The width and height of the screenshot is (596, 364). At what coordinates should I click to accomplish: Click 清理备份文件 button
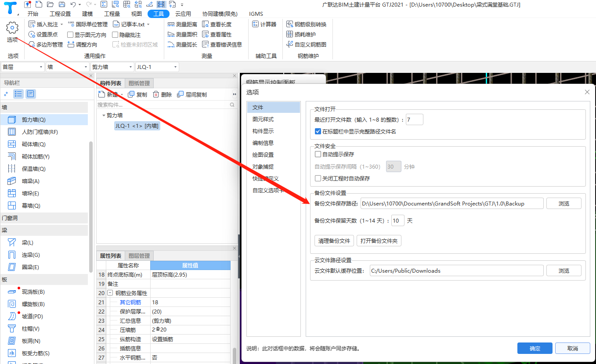tap(334, 241)
